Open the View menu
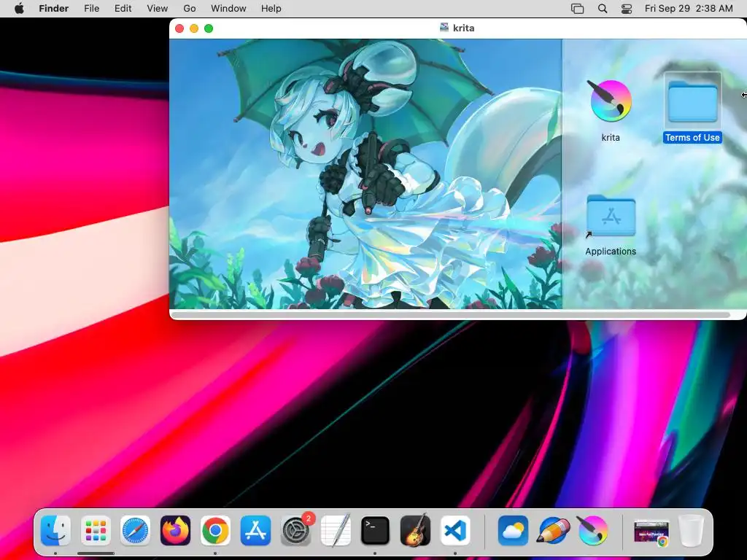The image size is (747, 560). pos(158,9)
